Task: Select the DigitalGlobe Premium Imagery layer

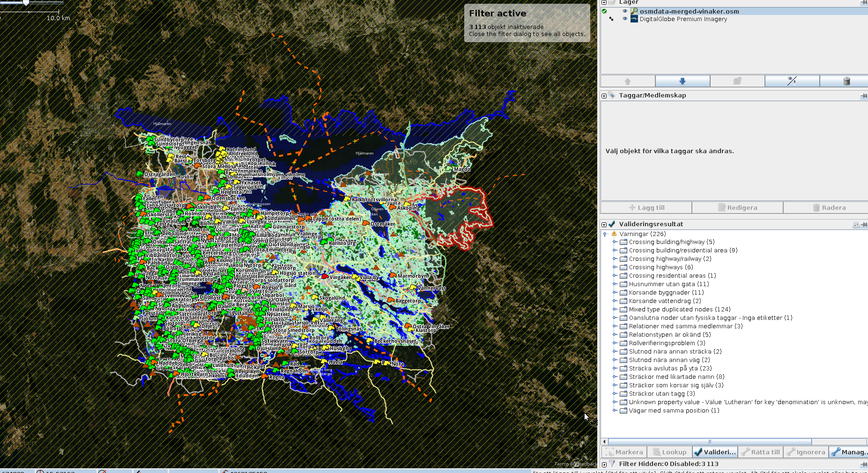Action: [683, 19]
